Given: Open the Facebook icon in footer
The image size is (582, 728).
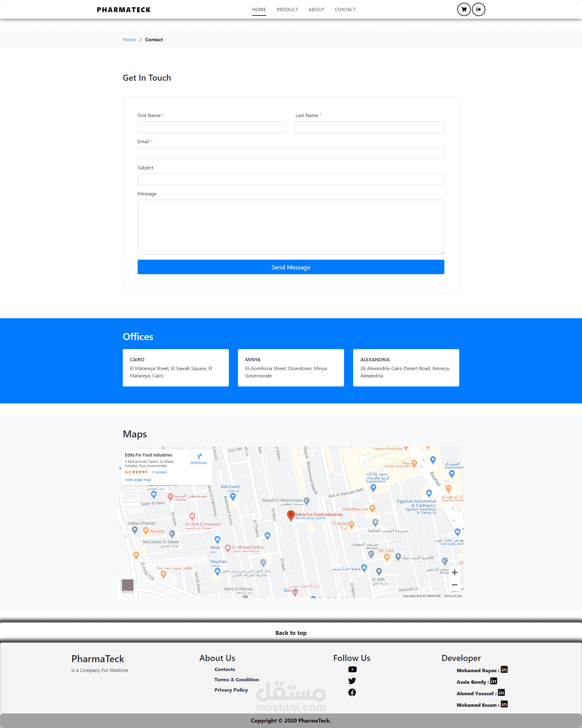Looking at the screenshot, I should point(352,693).
